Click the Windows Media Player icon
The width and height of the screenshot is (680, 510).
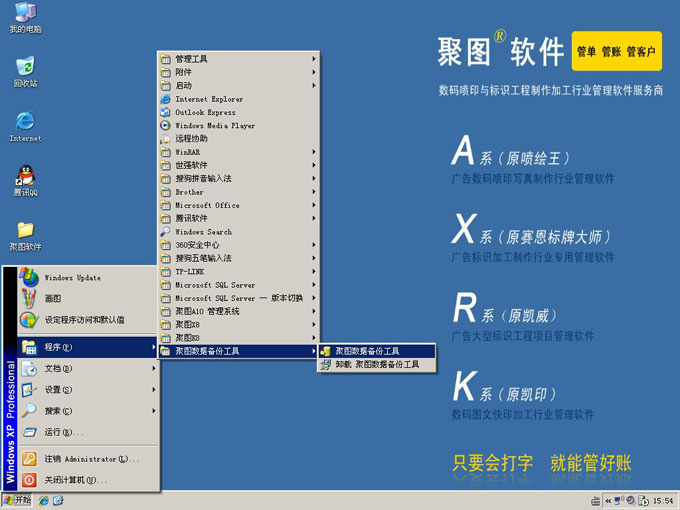pyautogui.click(x=165, y=126)
